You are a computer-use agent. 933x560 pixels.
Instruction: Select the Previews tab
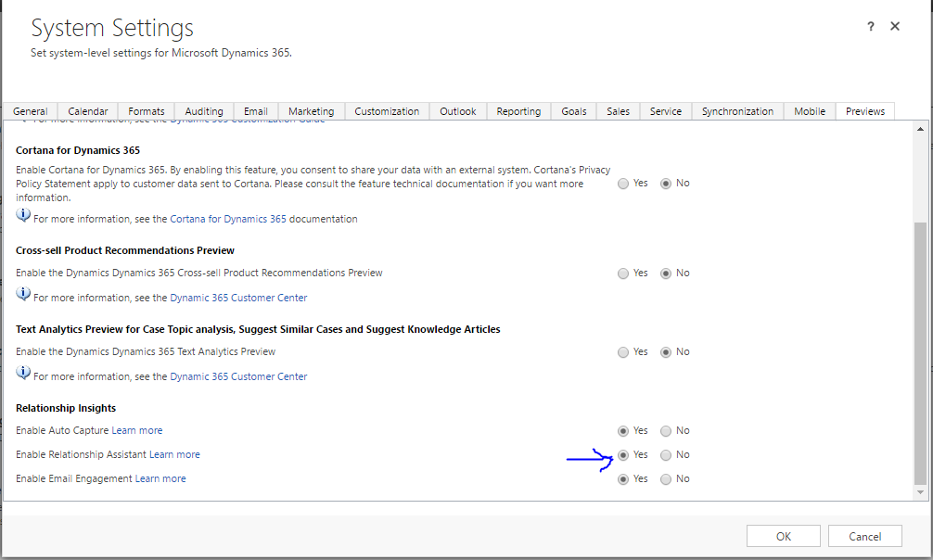865,111
